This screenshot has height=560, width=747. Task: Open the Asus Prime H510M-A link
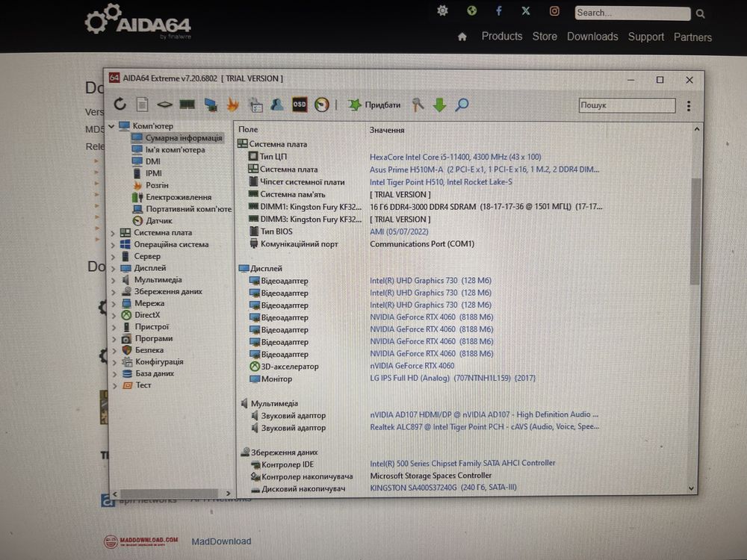[x=485, y=169]
